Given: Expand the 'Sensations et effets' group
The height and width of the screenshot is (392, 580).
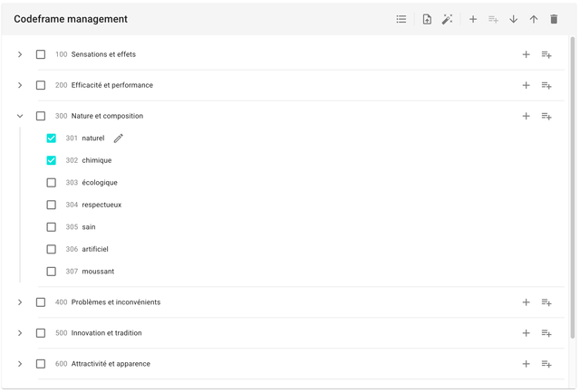Looking at the screenshot, I should pyautogui.click(x=20, y=54).
